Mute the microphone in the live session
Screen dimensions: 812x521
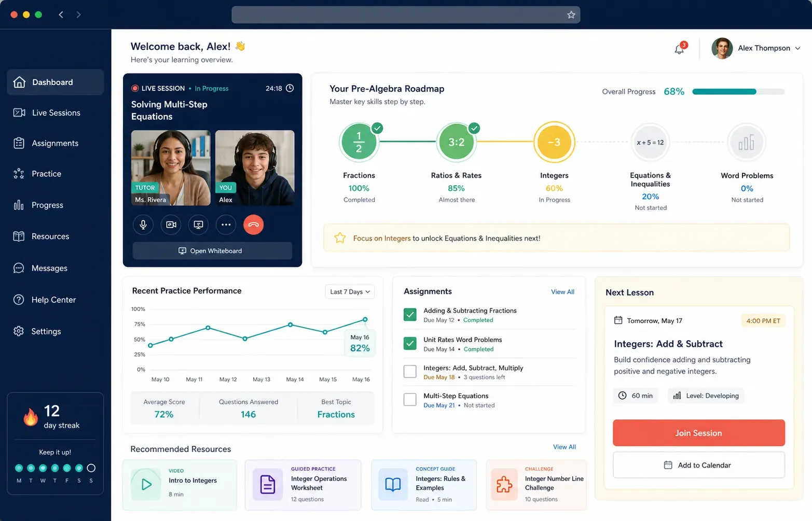143,224
